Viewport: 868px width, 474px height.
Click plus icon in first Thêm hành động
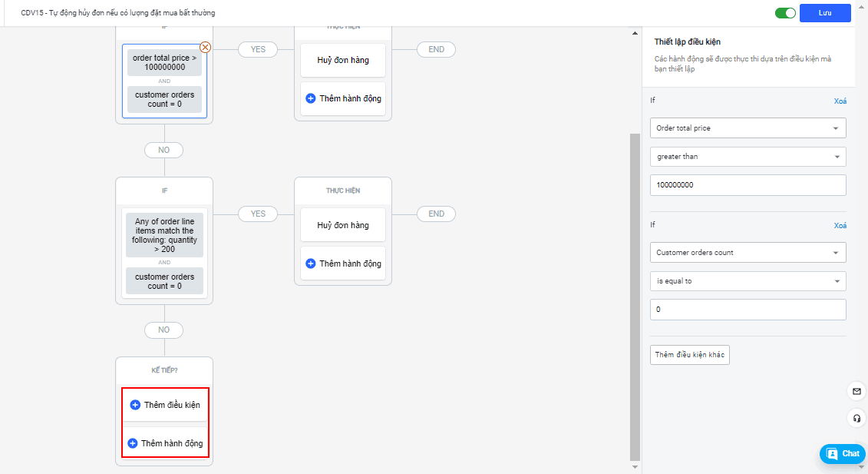311,98
